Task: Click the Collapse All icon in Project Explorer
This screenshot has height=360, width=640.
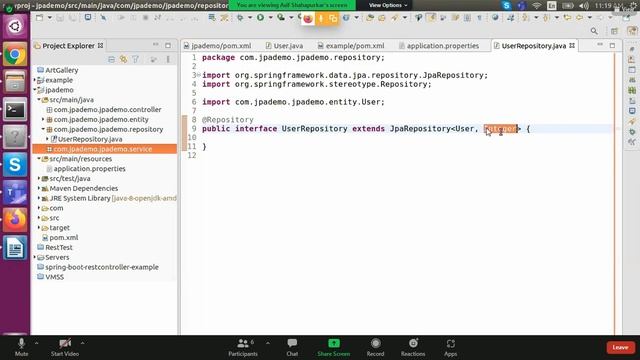Action: pyautogui.click(x=111, y=60)
